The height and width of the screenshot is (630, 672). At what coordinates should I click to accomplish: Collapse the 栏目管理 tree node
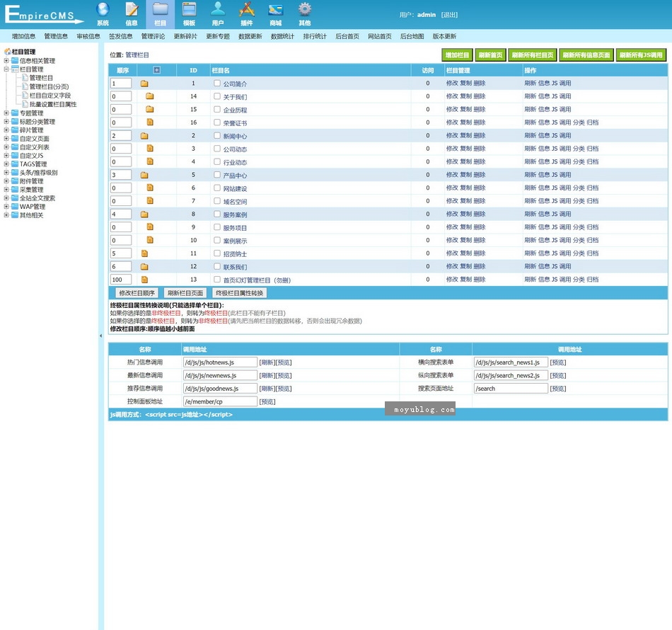[x=6, y=69]
